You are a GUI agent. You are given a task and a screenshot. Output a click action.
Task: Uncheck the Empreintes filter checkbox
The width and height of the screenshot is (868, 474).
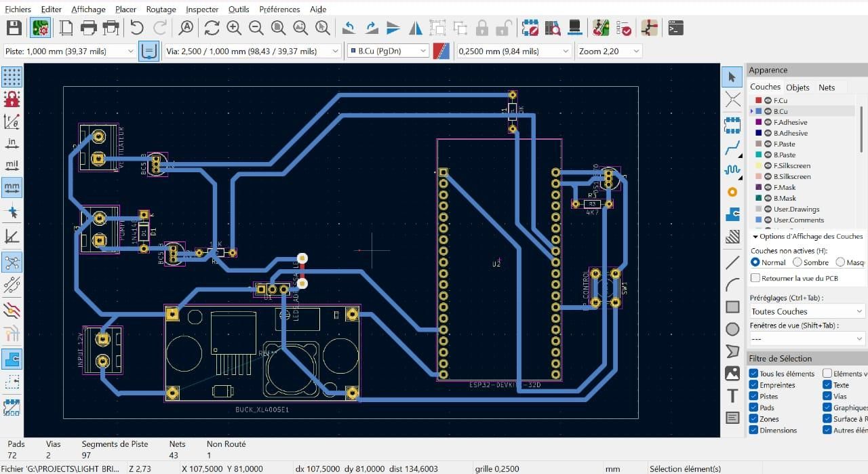(753, 385)
